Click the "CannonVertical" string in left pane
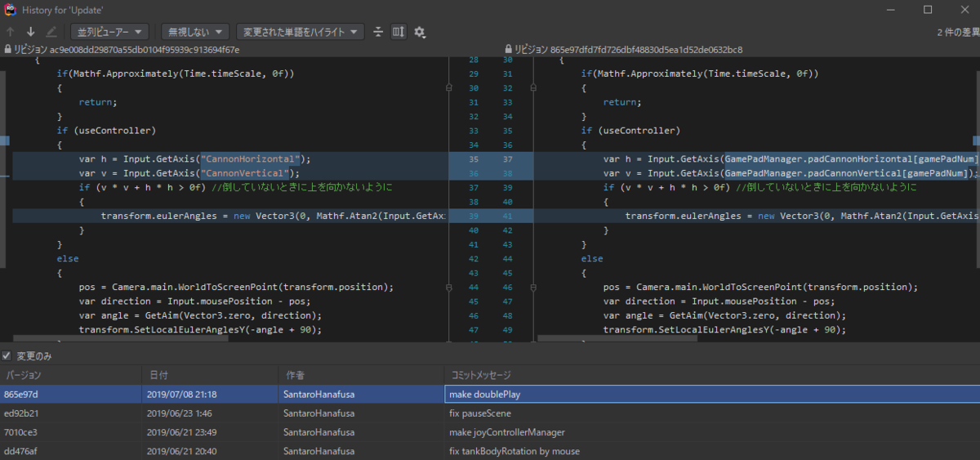The height and width of the screenshot is (460, 980). pos(245,173)
